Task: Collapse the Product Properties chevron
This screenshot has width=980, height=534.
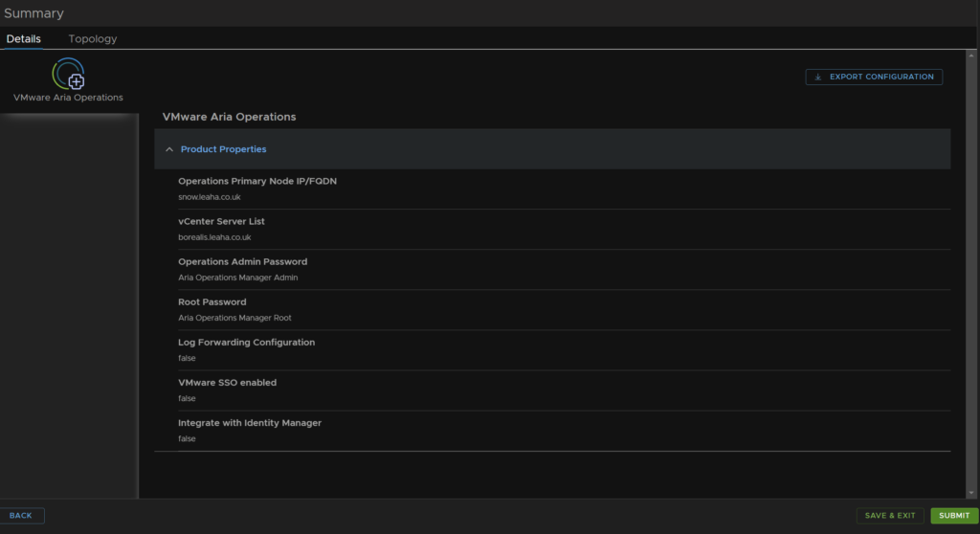Action: [x=169, y=149]
